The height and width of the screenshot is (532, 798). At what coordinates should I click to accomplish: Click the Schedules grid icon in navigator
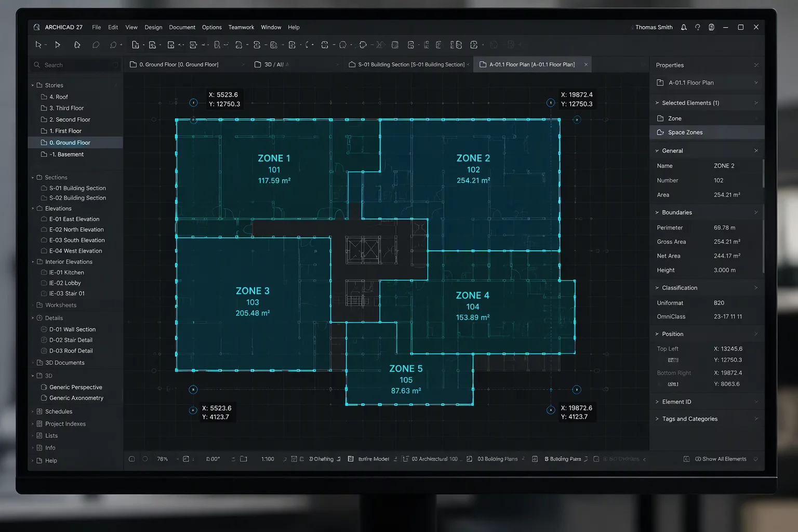39,411
